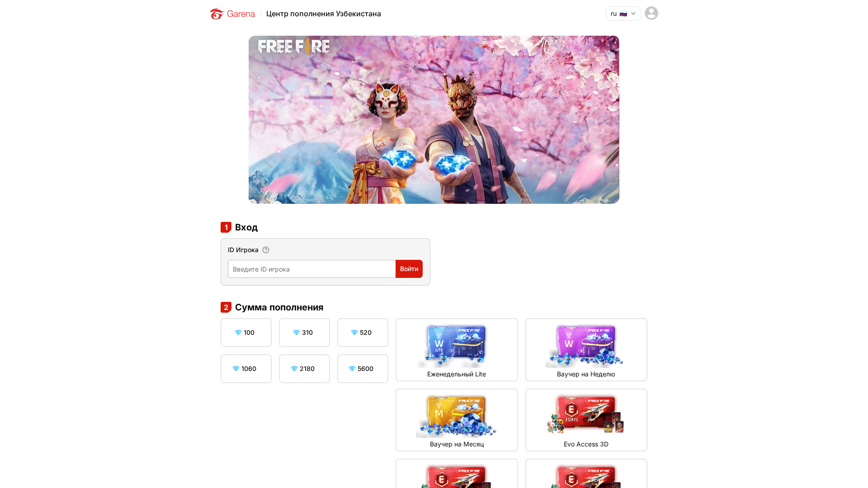Select the 310 diamonds option

pyautogui.click(x=304, y=332)
